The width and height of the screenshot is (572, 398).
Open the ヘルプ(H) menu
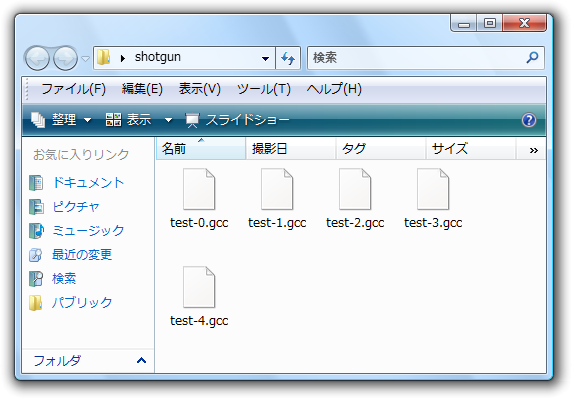click(334, 89)
